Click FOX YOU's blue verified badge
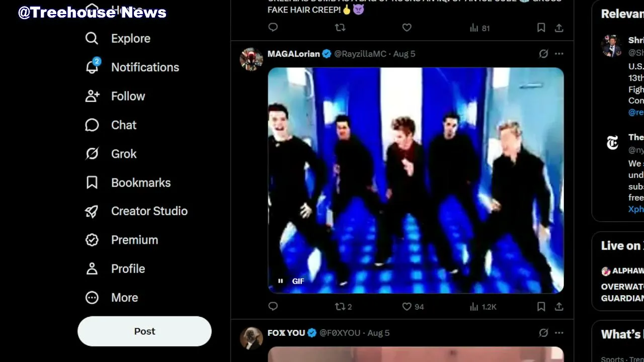644x362 pixels. pos(312,333)
